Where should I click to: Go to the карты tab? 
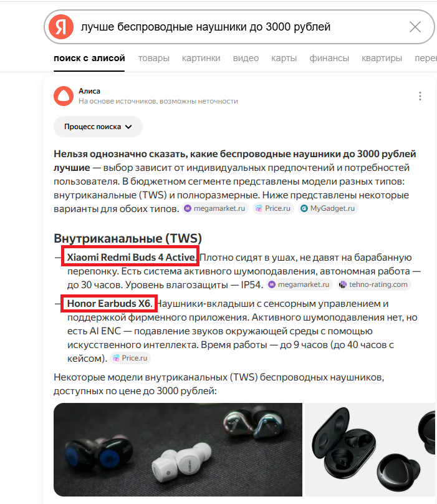click(284, 58)
